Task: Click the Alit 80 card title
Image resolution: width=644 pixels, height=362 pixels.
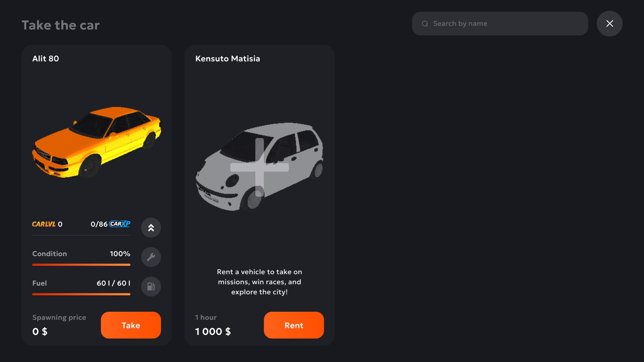Action: [x=46, y=59]
